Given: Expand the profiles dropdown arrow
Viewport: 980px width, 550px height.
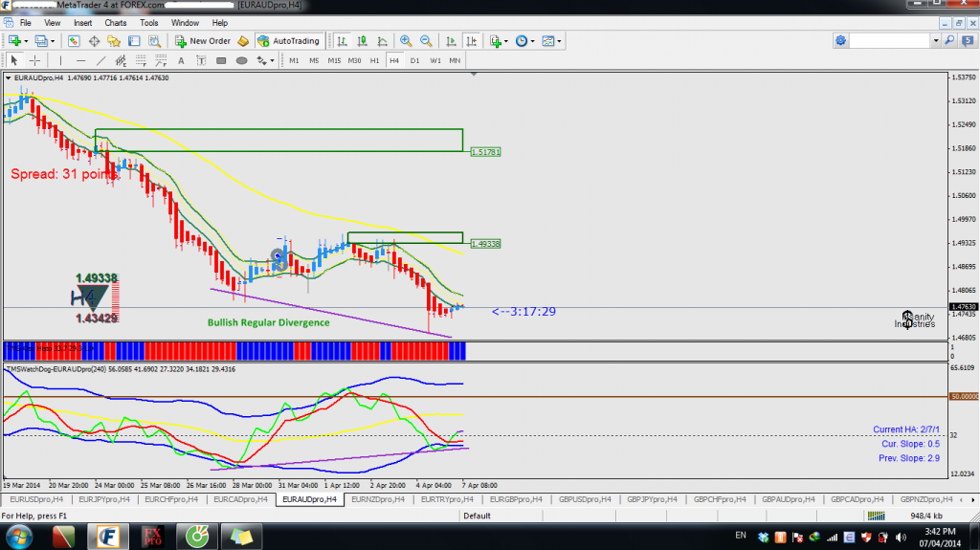Looking at the screenshot, I should tap(53, 41).
